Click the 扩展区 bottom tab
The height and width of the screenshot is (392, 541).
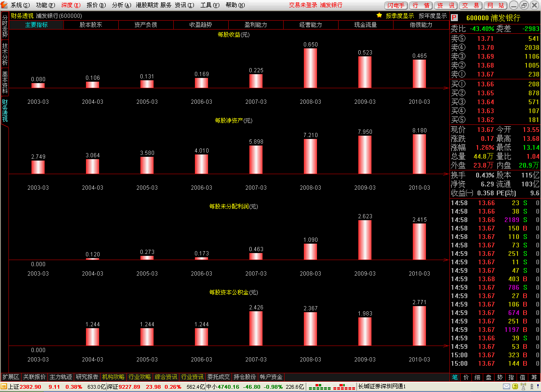(11, 377)
